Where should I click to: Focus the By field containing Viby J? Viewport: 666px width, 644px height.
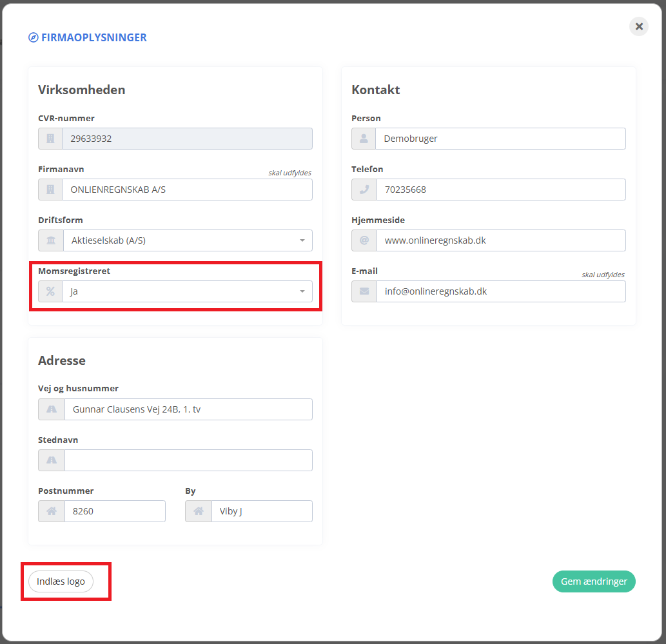click(x=261, y=511)
